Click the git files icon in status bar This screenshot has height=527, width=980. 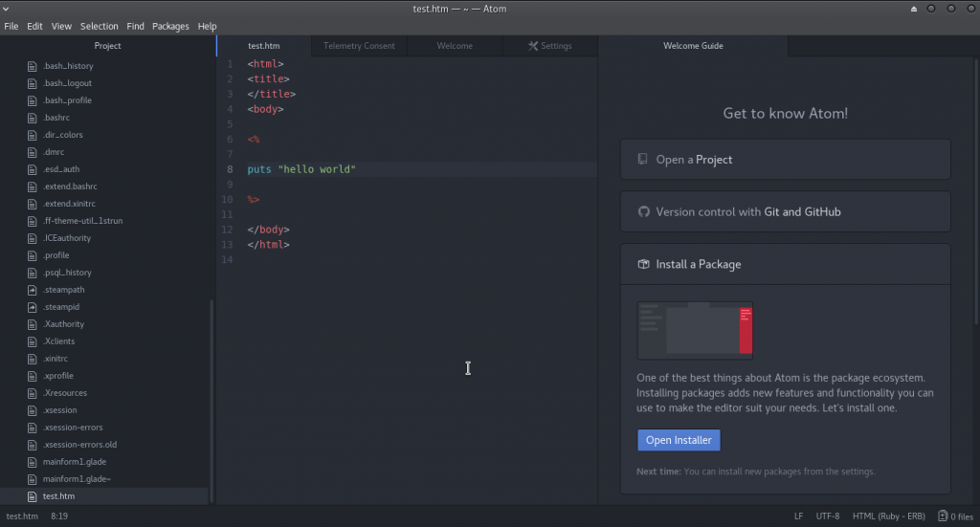943,516
